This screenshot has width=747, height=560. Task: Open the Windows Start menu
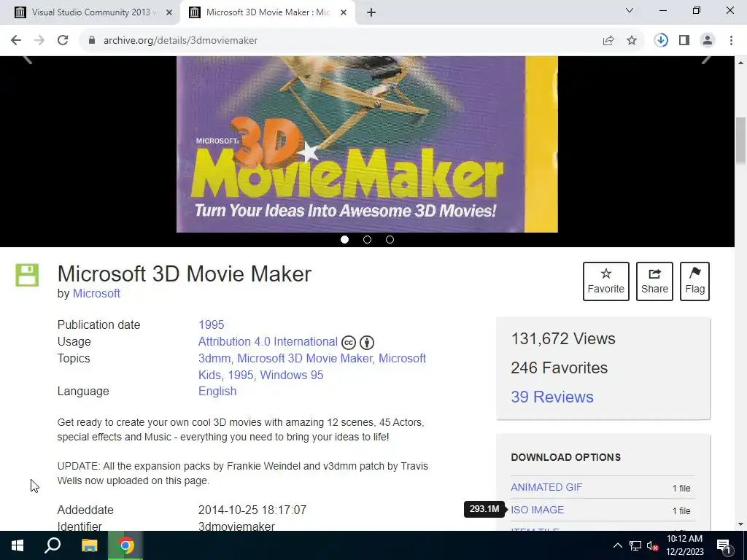click(18, 545)
